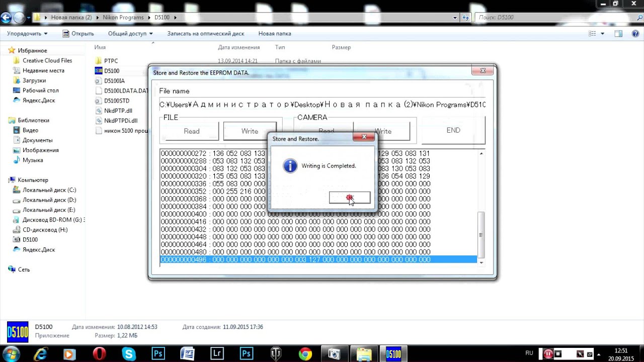Confirm the "Writing is Completed" message box
This screenshot has height=362, width=644.
tap(350, 198)
